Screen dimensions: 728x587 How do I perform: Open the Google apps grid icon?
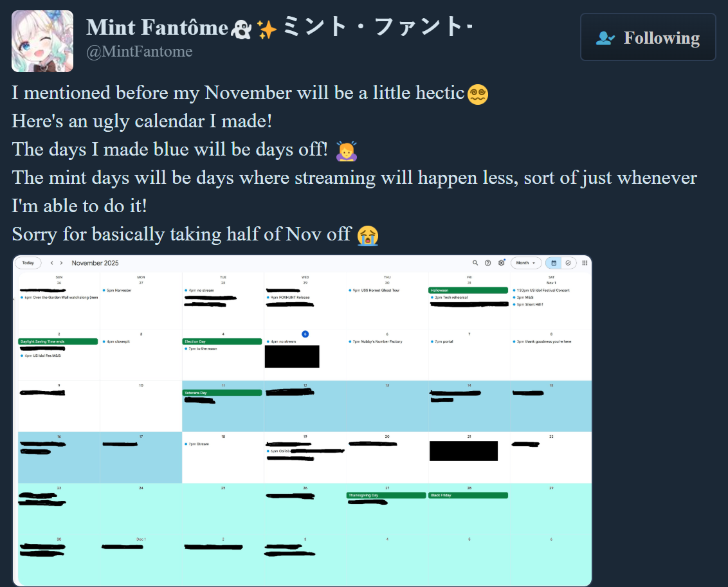tap(585, 263)
